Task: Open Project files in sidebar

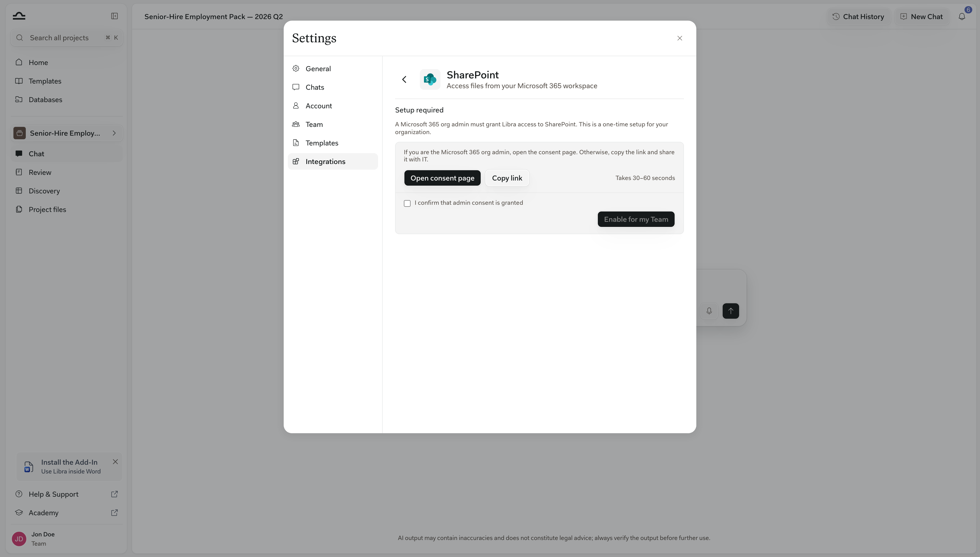Action: [67, 209]
